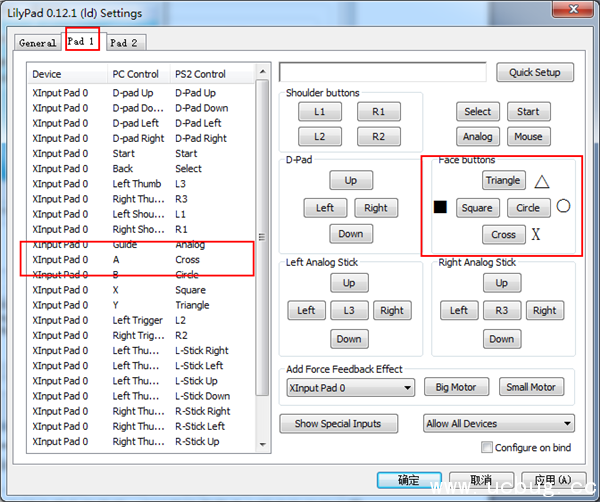Open the Allow All Devices dropdown
This screenshot has height=502, width=600.
tap(499, 424)
